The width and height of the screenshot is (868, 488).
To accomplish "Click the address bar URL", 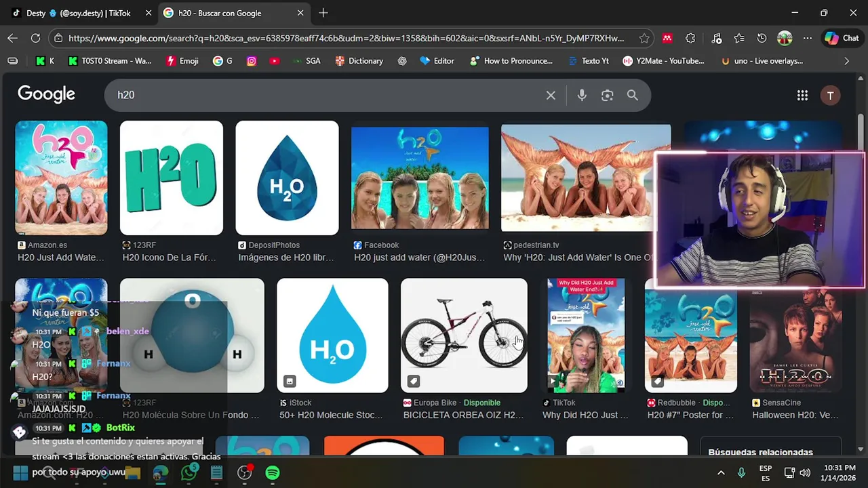I will (x=346, y=39).
